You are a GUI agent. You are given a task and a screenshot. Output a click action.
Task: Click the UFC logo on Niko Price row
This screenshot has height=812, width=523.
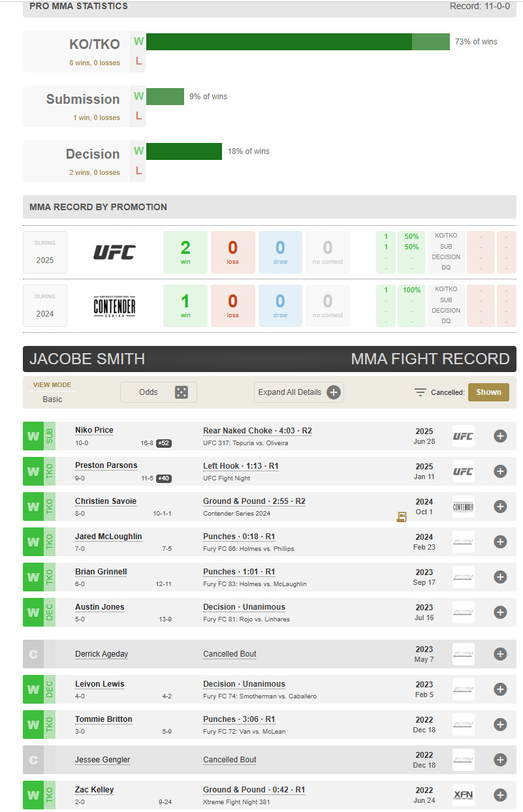click(463, 436)
